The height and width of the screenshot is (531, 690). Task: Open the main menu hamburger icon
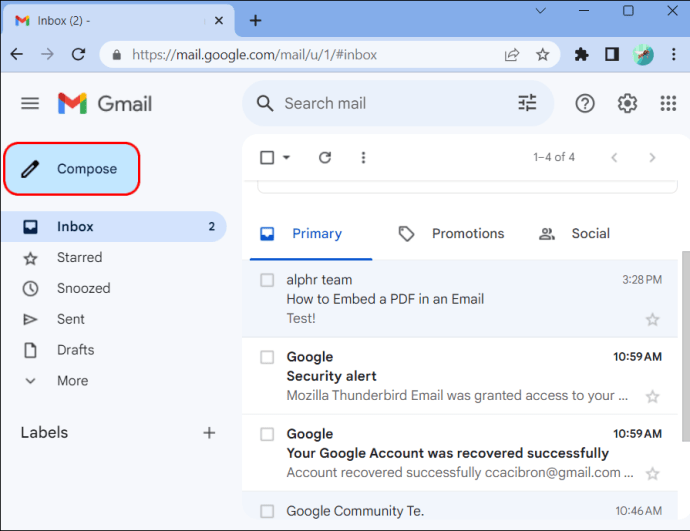click(x=30, y=103)
